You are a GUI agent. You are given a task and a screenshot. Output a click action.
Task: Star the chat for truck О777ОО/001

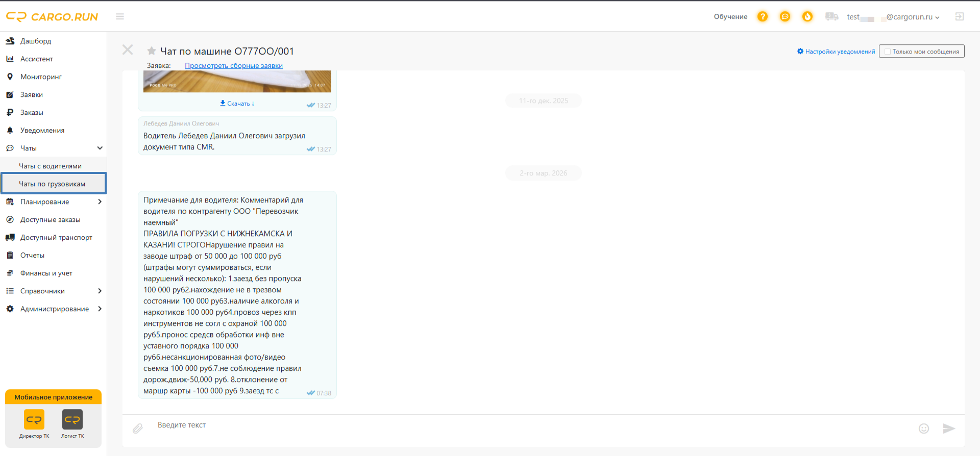click(152, 51)
